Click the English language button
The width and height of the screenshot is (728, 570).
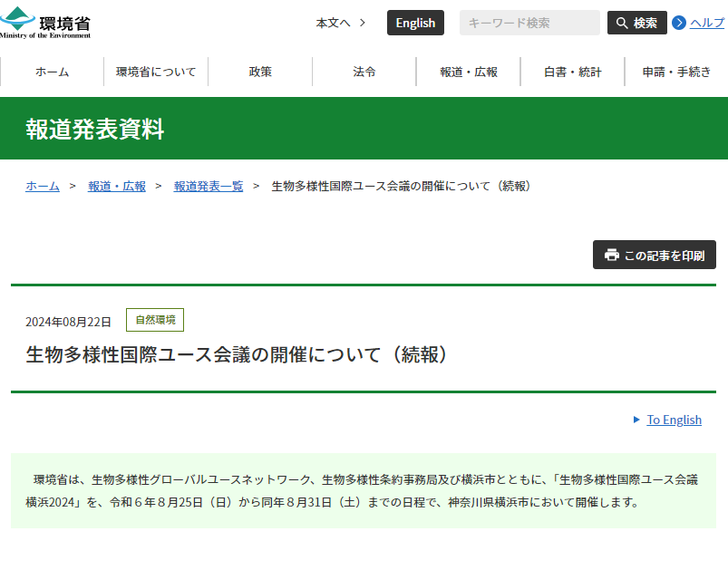tap(415, 22)
